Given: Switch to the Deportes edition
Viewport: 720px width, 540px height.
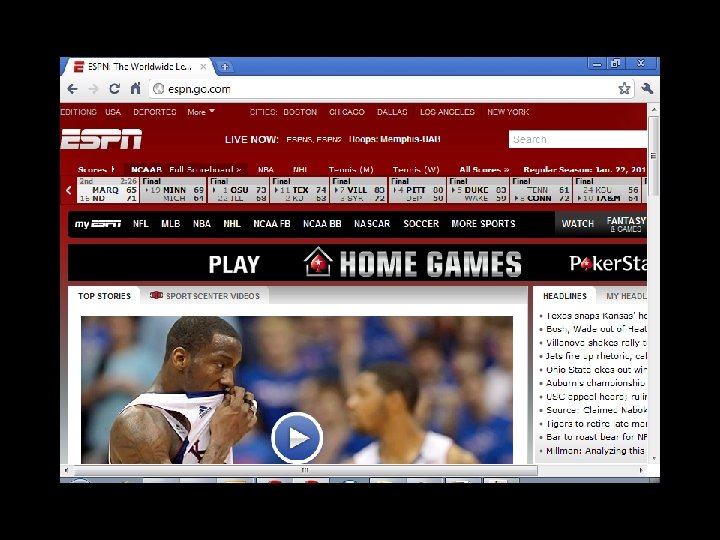Looking at the screenshot, I should [155, 112].
